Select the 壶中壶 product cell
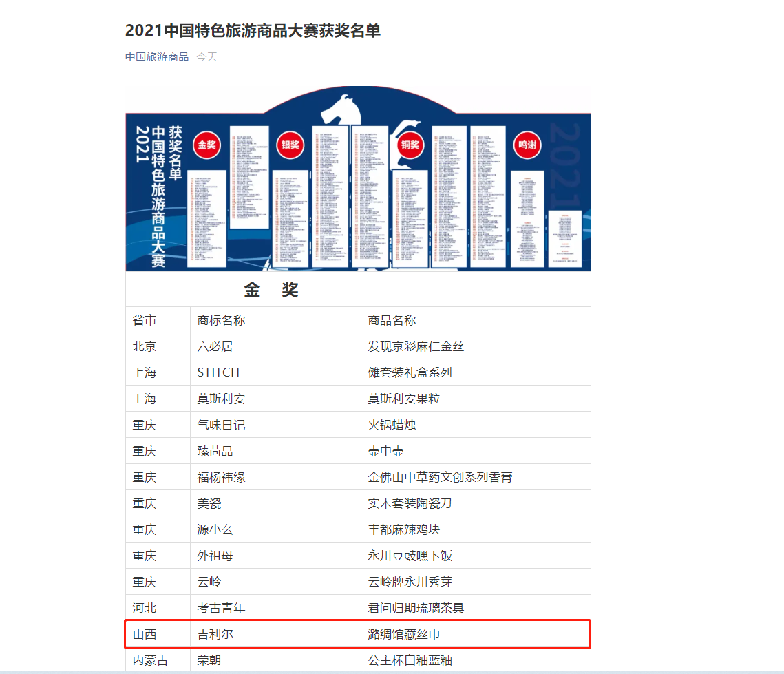 (476, 451)
